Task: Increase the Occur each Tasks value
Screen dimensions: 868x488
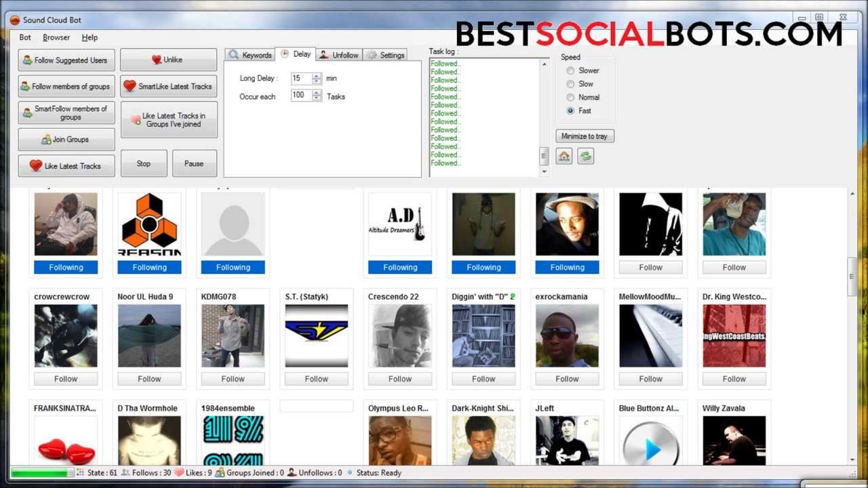Action: pyautogui.click(x=317, y=93)
